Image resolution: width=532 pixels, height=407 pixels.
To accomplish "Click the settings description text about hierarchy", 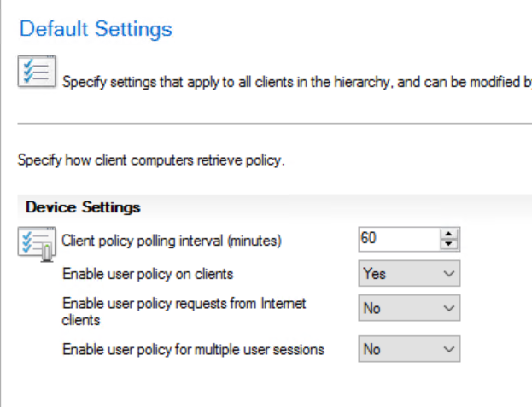I will [297, 83].
